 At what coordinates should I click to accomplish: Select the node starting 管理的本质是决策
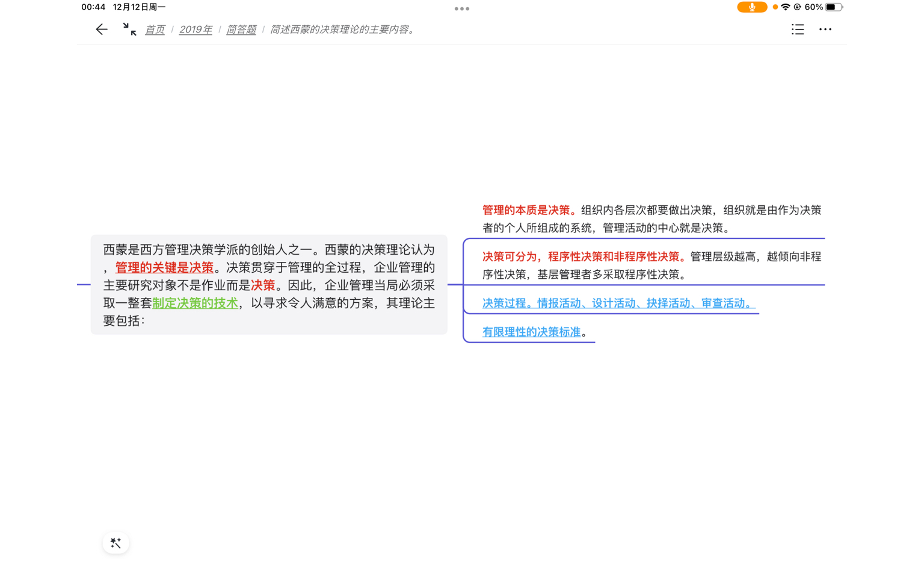[x=652, y=219]
